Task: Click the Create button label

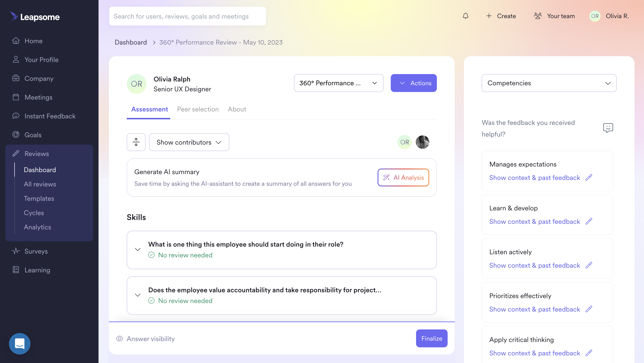Action: (x=506, y=16)
